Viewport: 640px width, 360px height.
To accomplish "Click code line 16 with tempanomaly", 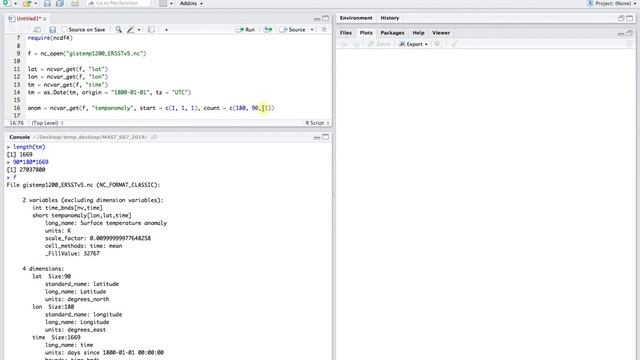I will click(x=151, y=108).
